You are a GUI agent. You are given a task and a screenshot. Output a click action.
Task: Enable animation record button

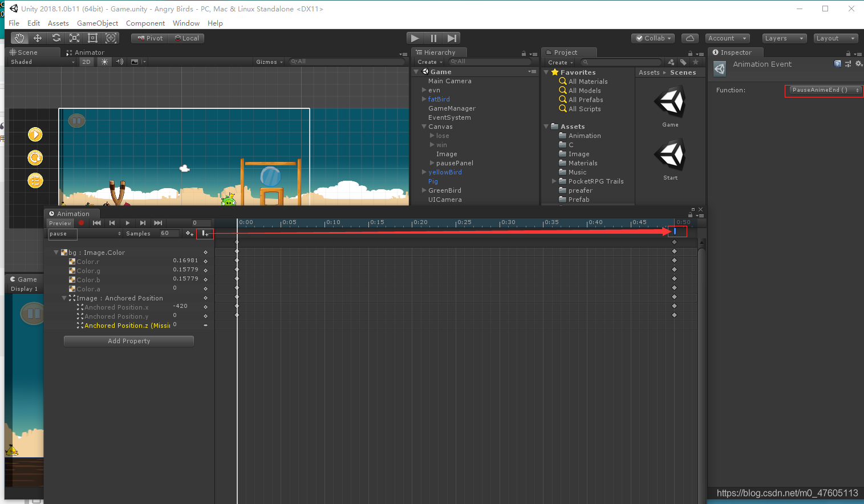pyautogui.click(x=81, y=223)
